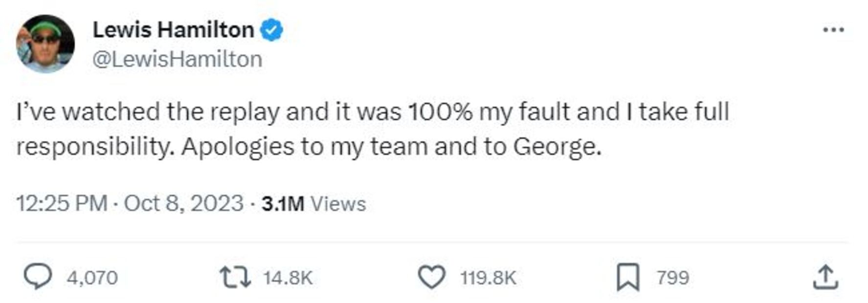Click the 4,070 replies count
This screenshot has height=303, width=868.
pyautogui.click(x=92, y=278)
